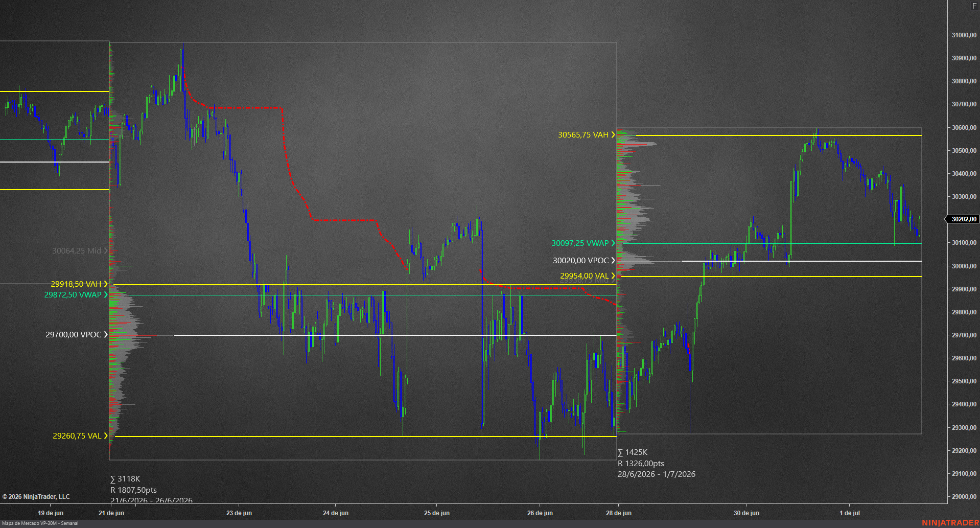Click the 29500,00 price axis label
This screenshot has height=528, width=980.
964,381
